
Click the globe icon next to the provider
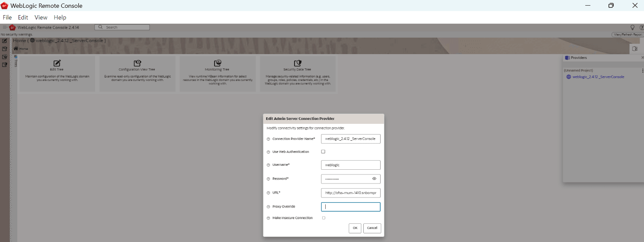(569, 77)
